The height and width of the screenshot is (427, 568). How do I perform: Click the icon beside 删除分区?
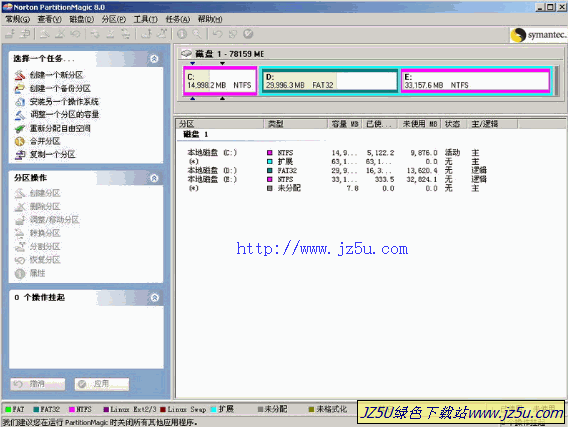20,207
